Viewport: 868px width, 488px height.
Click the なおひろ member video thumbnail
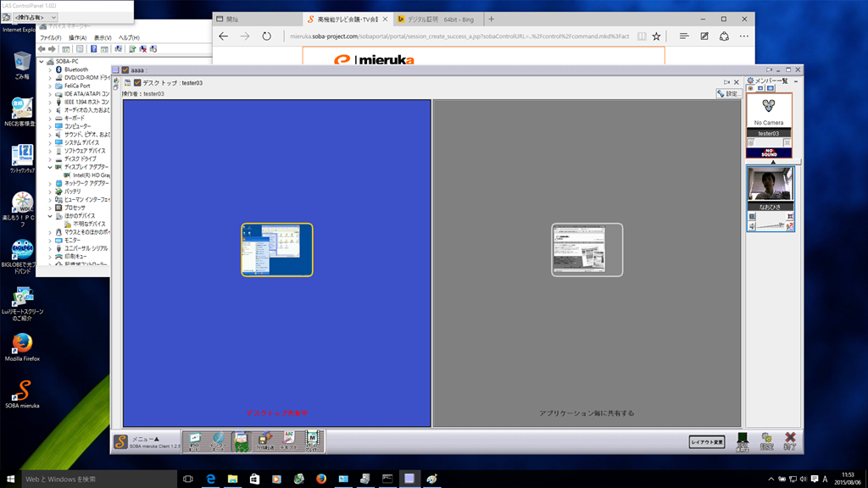[770, 184]
